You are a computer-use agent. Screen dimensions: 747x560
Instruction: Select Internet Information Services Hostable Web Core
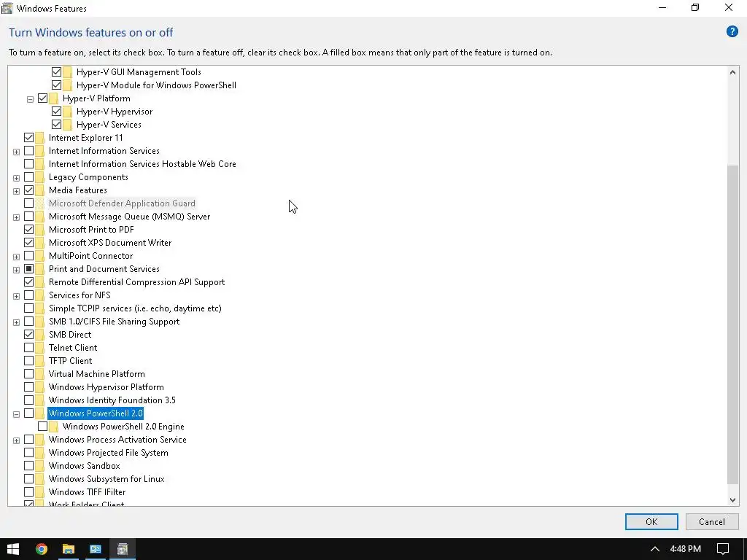(142, 164)
